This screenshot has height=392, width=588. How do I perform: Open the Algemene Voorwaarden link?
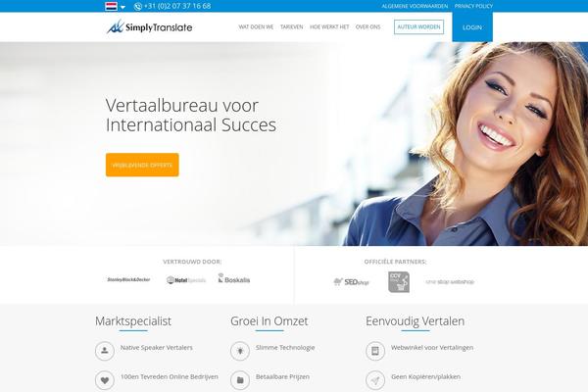[x=415, y=7]
